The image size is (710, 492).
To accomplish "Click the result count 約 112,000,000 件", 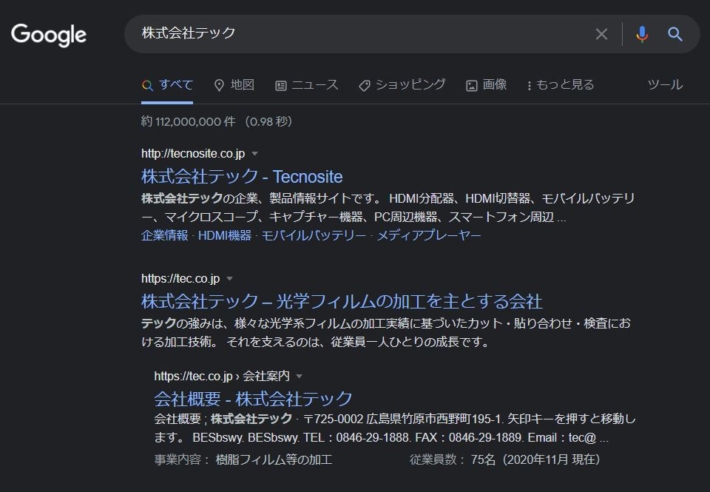I will click(x=188, y=122).
